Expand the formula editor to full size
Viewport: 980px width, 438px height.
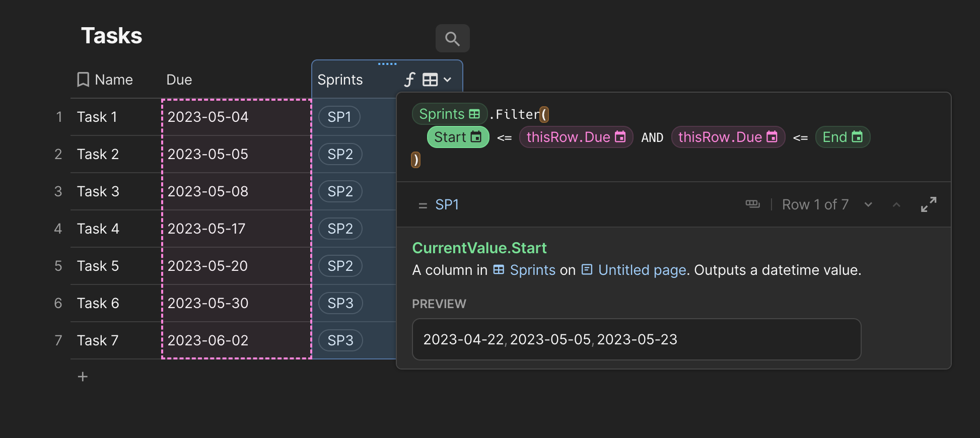[x=928, y=204]
